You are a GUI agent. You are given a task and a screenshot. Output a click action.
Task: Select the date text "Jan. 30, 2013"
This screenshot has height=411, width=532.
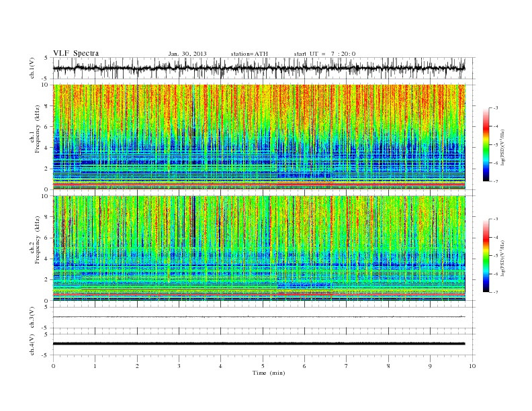click(x=187, y=54)
